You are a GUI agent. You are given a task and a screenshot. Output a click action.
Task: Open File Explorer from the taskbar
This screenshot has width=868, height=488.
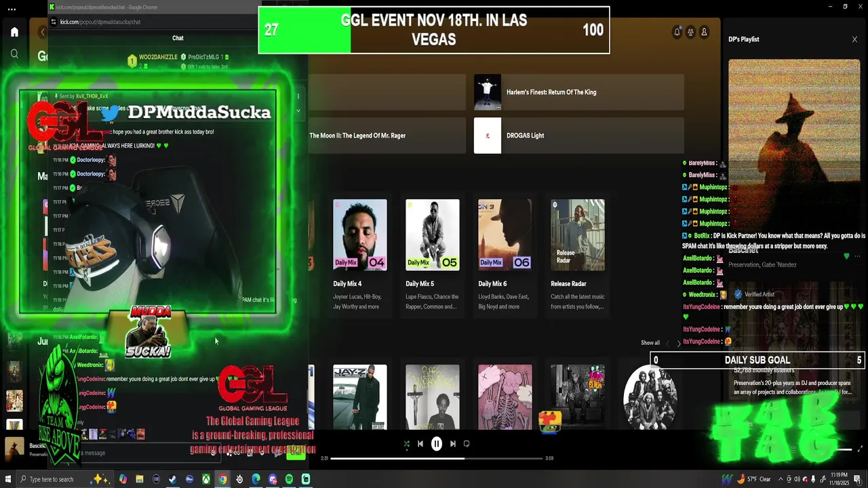140,479
